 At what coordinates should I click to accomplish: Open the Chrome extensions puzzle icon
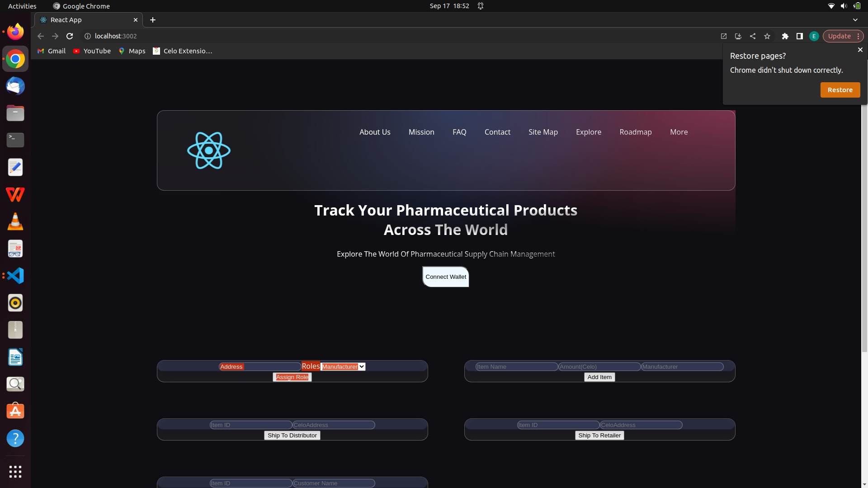[785, 36]
